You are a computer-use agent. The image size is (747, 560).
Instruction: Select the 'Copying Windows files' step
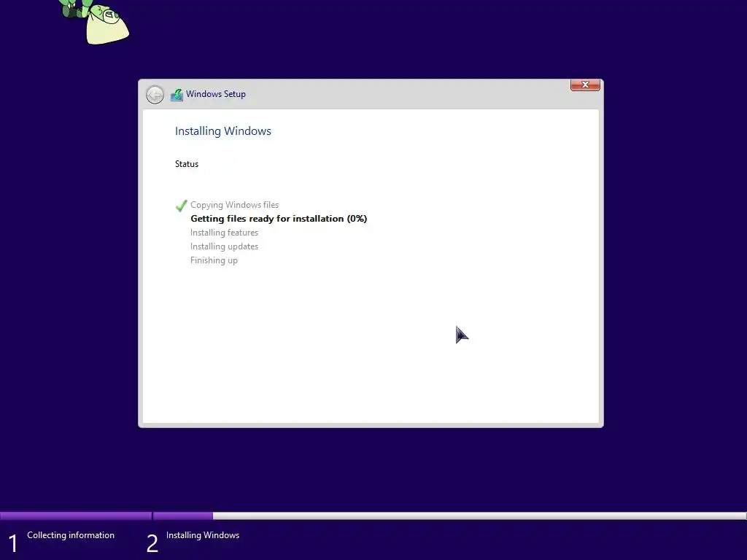[x=234, y=205]
